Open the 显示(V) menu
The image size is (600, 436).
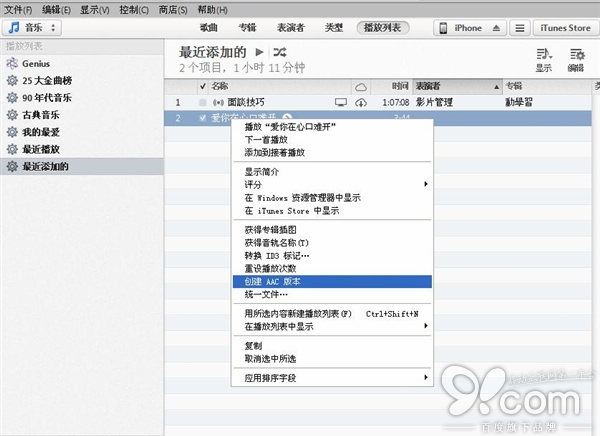[95, 10]
